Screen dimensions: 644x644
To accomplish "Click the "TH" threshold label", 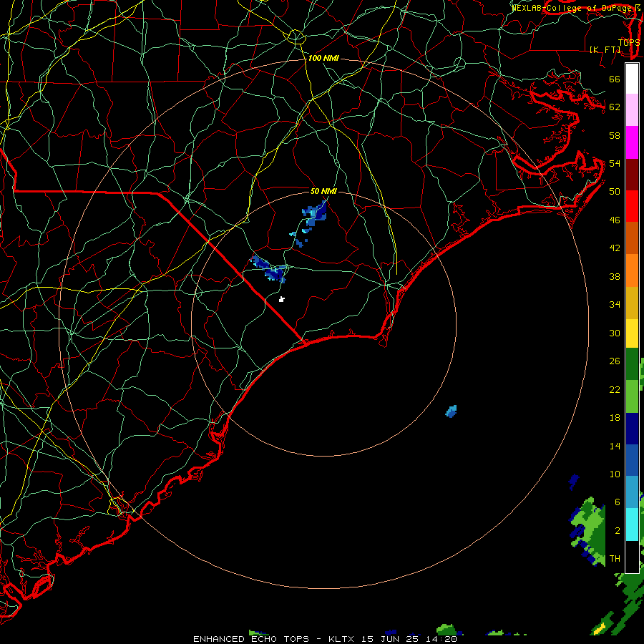I will tap(615, 559).
